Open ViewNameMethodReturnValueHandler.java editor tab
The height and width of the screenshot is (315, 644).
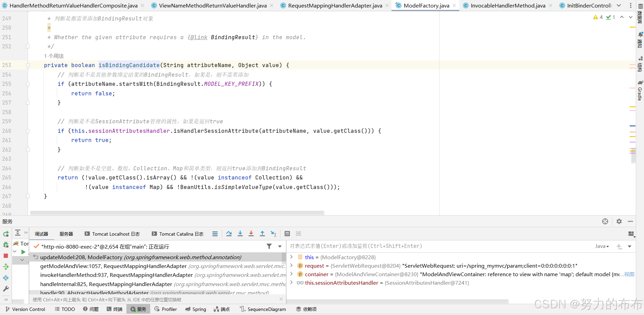point(213,5)
